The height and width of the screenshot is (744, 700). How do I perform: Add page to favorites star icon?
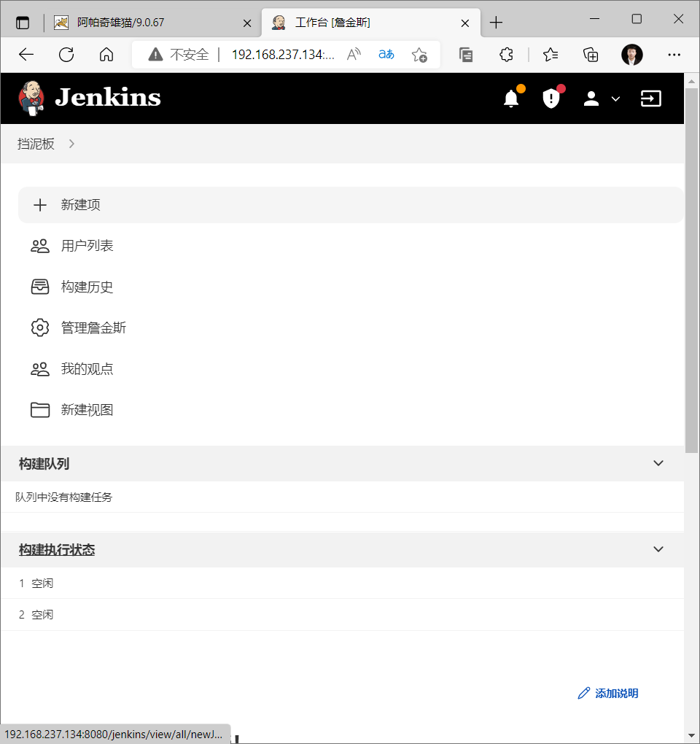pos(419,55)
